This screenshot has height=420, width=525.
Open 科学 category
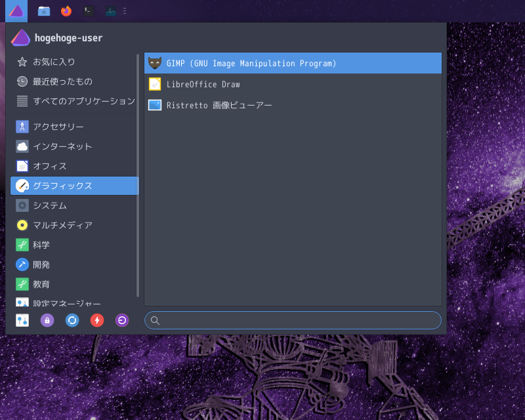tap(74, 245)
